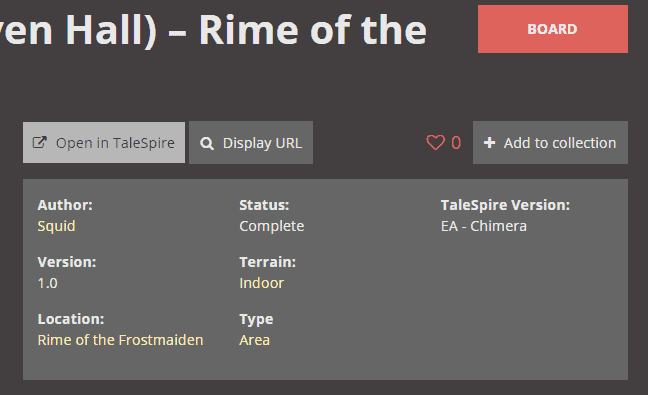Add this board to a collection

click(550, 143)
